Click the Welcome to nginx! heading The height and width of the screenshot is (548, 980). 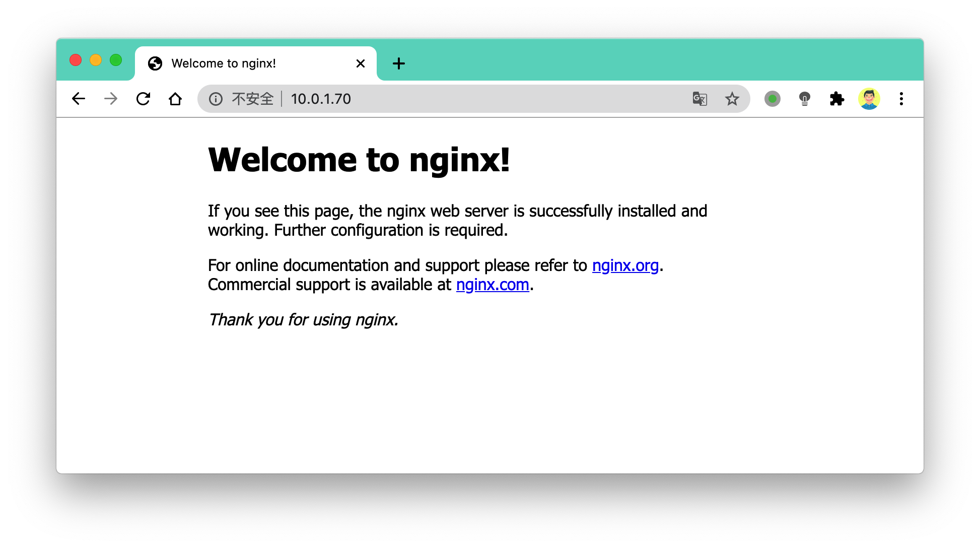point(359,160)
